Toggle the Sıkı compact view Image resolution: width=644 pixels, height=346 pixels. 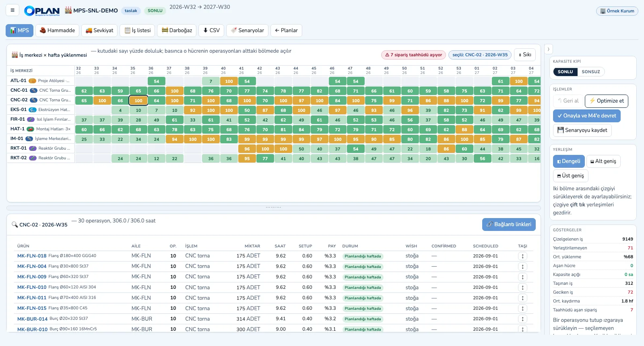coord(525,55)
